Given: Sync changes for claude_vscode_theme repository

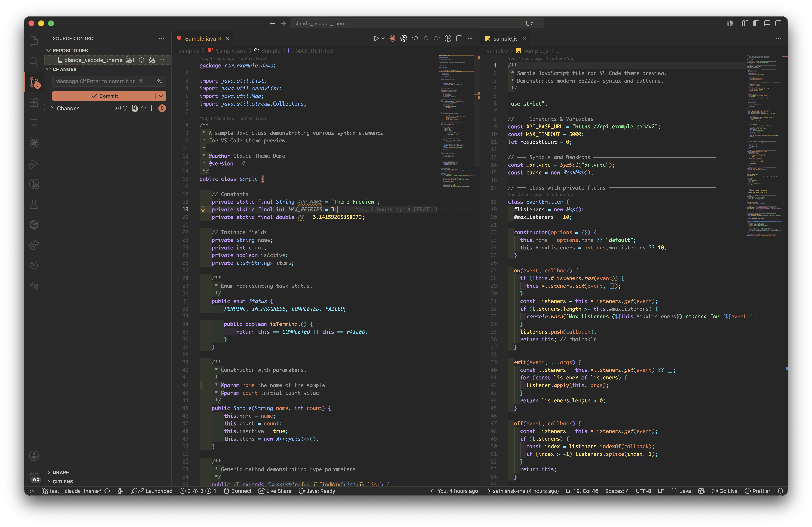Looking at the screenshot, I should 141,60.
